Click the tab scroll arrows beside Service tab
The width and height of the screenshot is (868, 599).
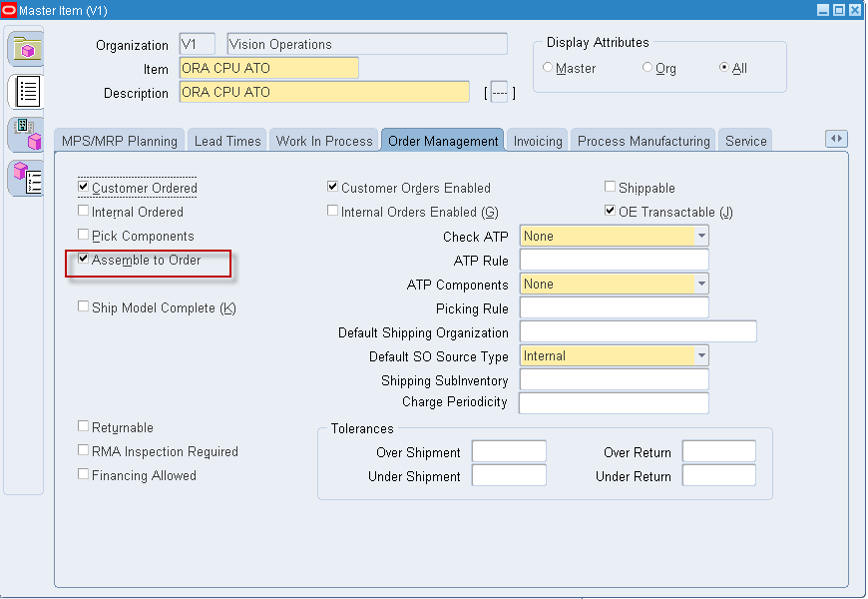[x=836, y=139]
